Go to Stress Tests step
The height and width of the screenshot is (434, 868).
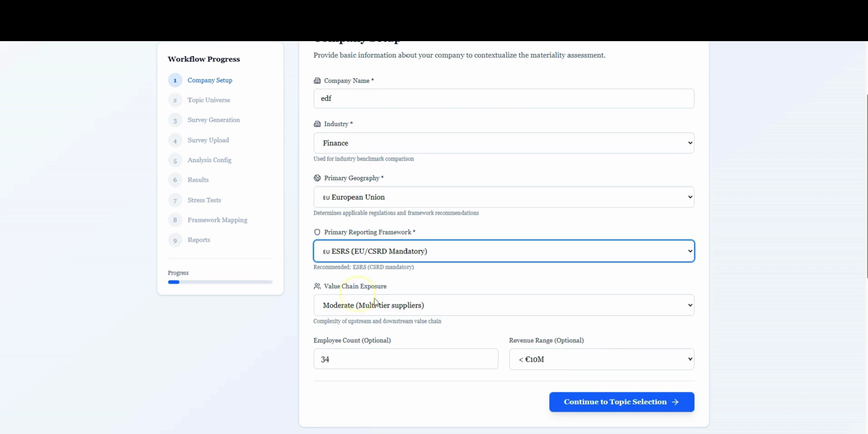pyautogui.click(x=204, y=200)
